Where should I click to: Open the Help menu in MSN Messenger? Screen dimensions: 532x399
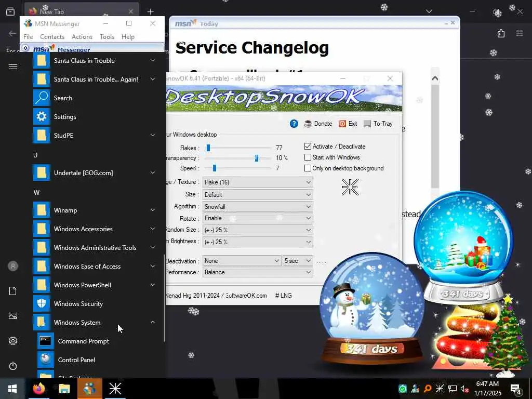click(x=128, y=37)
